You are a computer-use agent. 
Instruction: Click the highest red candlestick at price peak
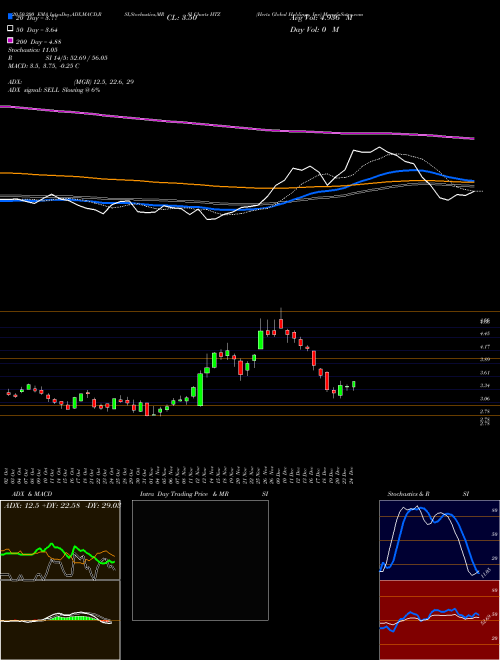[x=281, y=323]
